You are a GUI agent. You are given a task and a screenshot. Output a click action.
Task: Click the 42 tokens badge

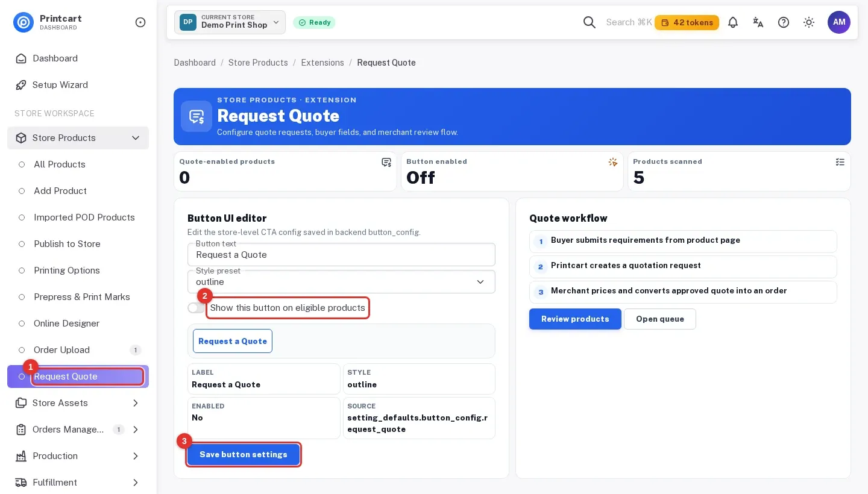(687, 22)
